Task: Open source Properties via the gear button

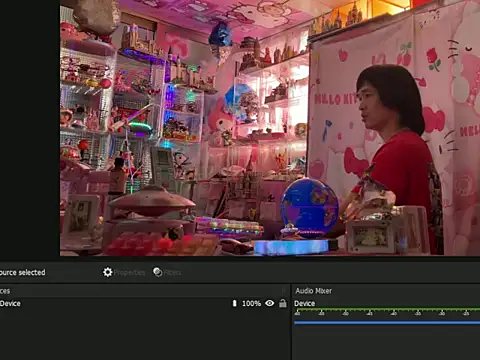Action: [x=124, y=272]
